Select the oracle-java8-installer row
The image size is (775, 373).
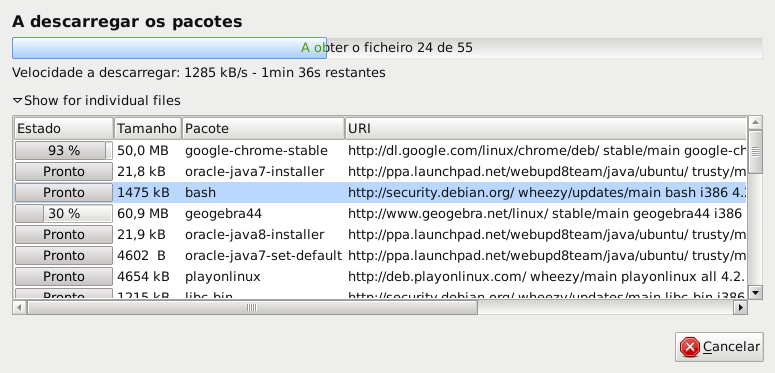tap(380, 234)
